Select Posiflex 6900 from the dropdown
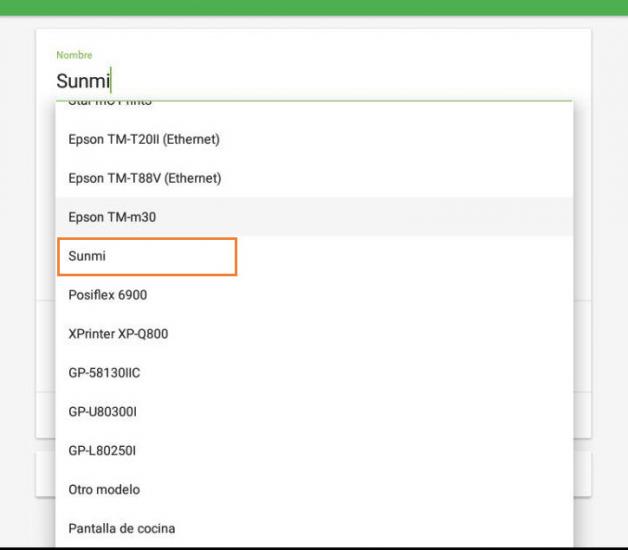The height and width of the screenshot is (550, 628). (x=314, y=295)
